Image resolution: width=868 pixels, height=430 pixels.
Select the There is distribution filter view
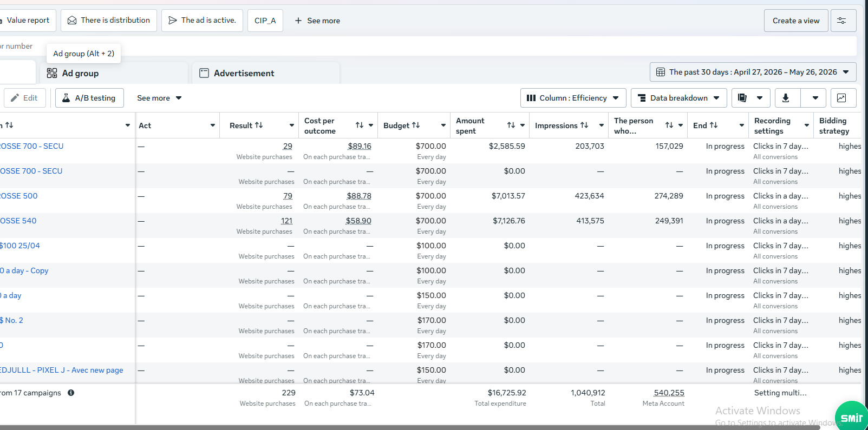click(x=109, y=21)
